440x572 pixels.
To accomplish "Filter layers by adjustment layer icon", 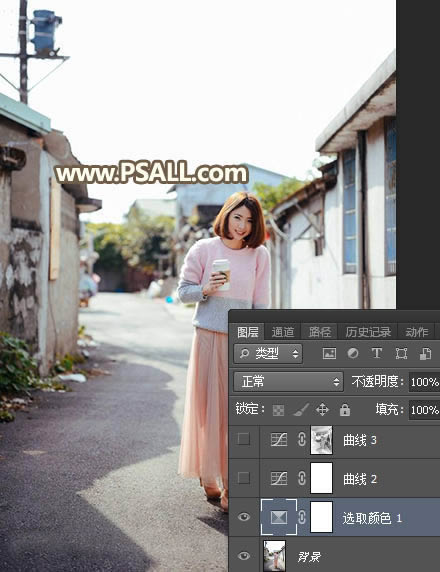I will pyautogui.click(x=353, y=353).
